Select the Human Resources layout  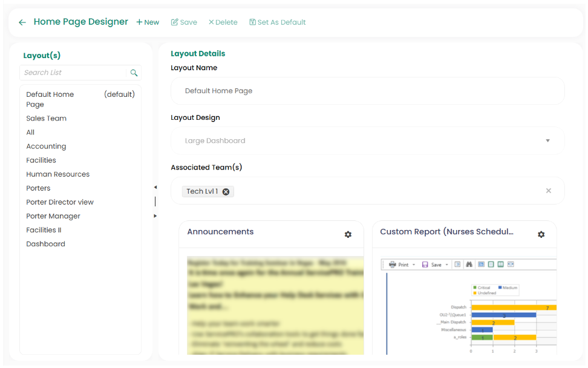click(x=80, y=174)
